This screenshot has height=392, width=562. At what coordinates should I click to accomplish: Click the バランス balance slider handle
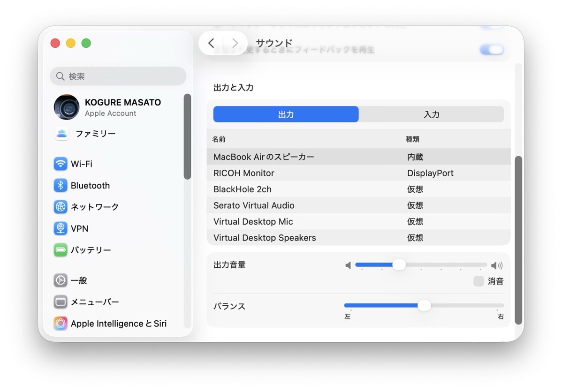(425, 305)
